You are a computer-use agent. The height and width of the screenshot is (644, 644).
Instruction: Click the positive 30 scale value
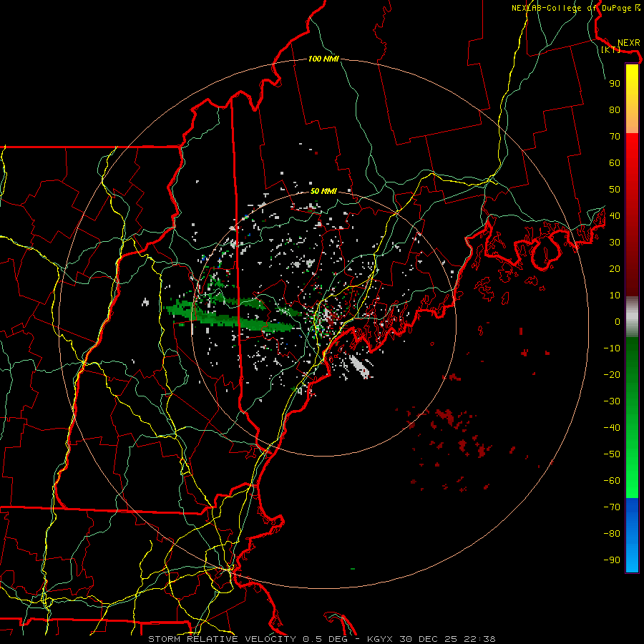[615, 243]
